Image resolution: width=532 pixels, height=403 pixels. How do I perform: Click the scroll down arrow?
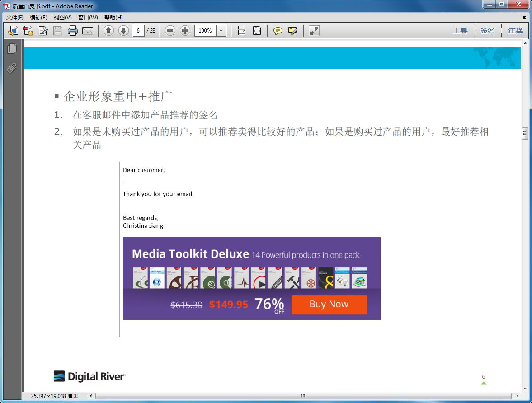pyautogui.click(x=525, y=388)
